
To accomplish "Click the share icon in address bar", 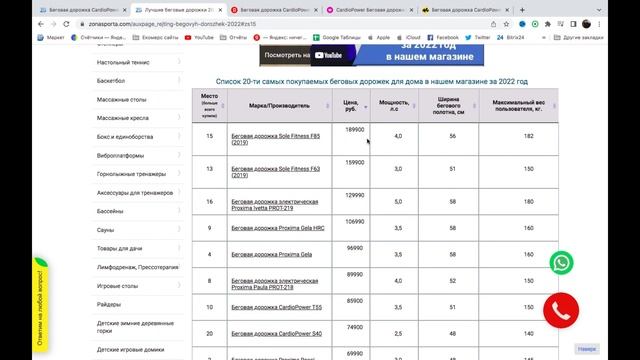I will click(493, 24).
